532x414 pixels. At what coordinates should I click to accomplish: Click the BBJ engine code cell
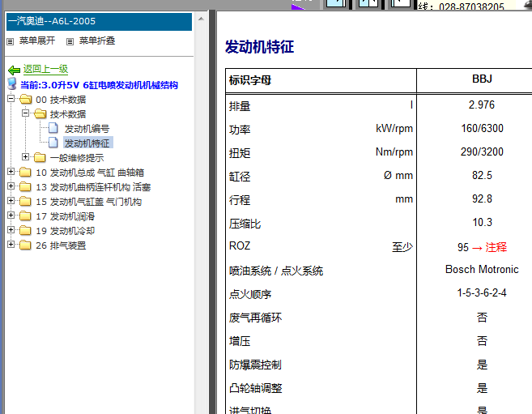pos(482,79)
